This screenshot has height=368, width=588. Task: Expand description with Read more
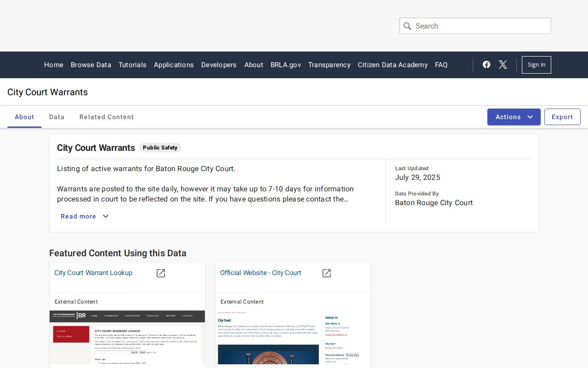click(x=85, y=216)
